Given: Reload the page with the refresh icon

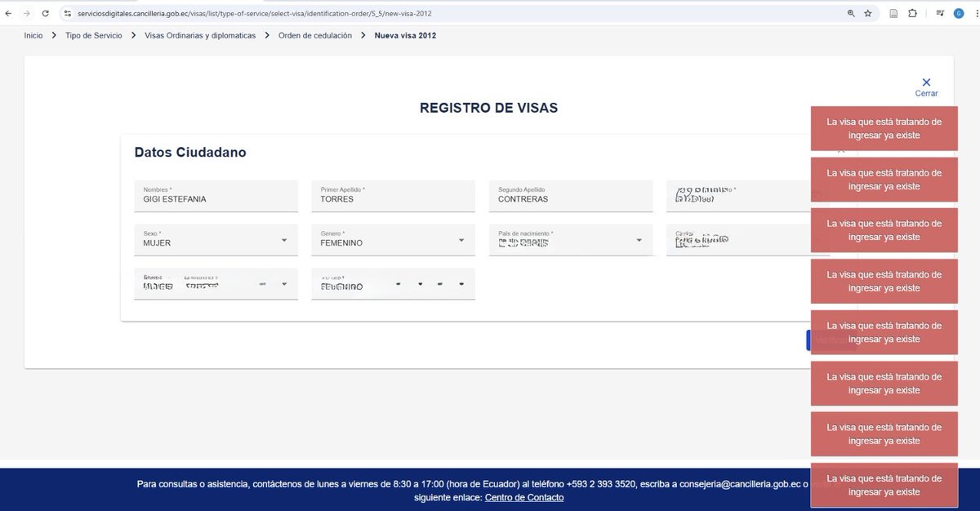Looking at the screenshot, I should pos(45,13).
